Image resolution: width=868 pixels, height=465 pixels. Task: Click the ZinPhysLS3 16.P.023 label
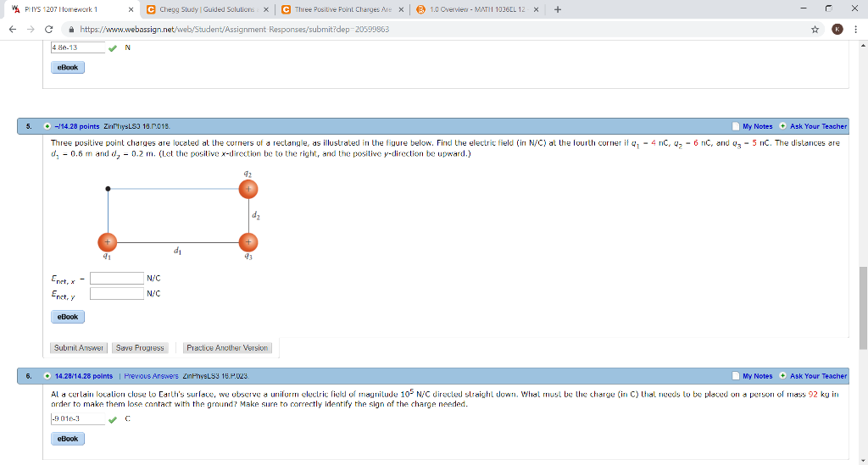click(215, 376)
